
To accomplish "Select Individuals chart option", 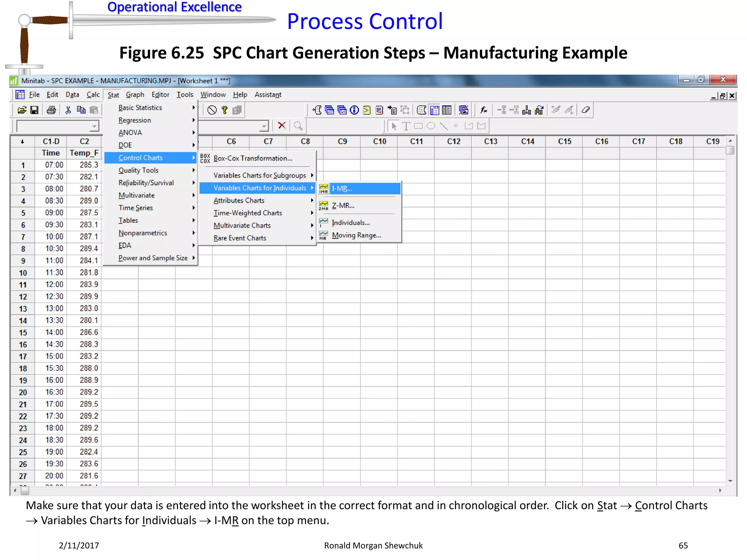I will coord(359,222).
